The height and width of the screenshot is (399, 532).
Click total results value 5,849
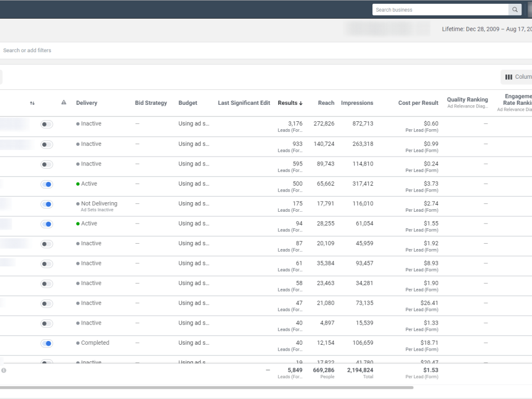(295, 370)
